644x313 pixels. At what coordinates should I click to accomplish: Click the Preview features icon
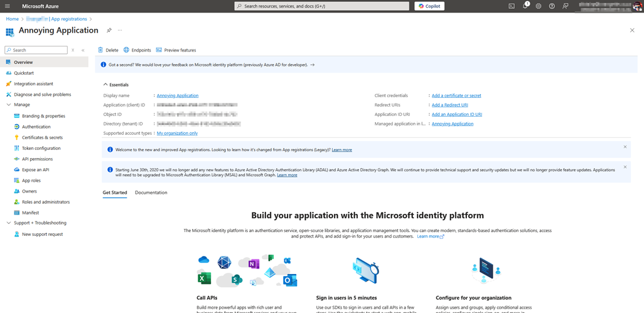point(159,50)
